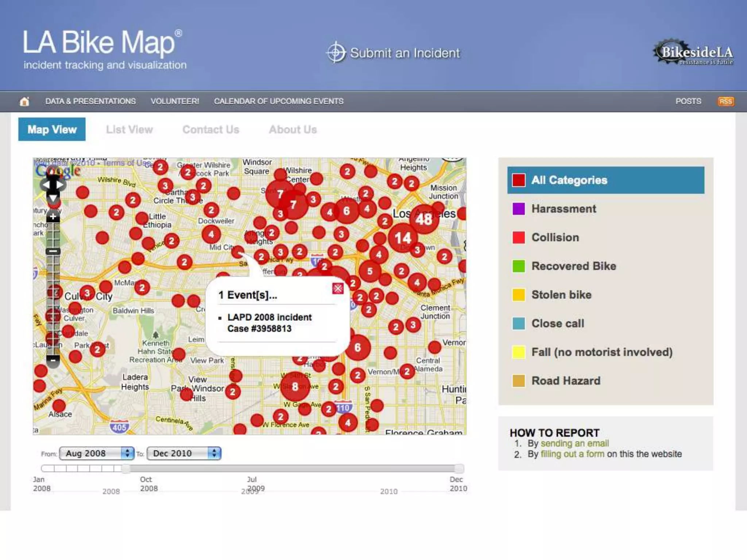Open the To date Dec 2010 dropdown
The image size is (747, 560).
pos(184,453)
